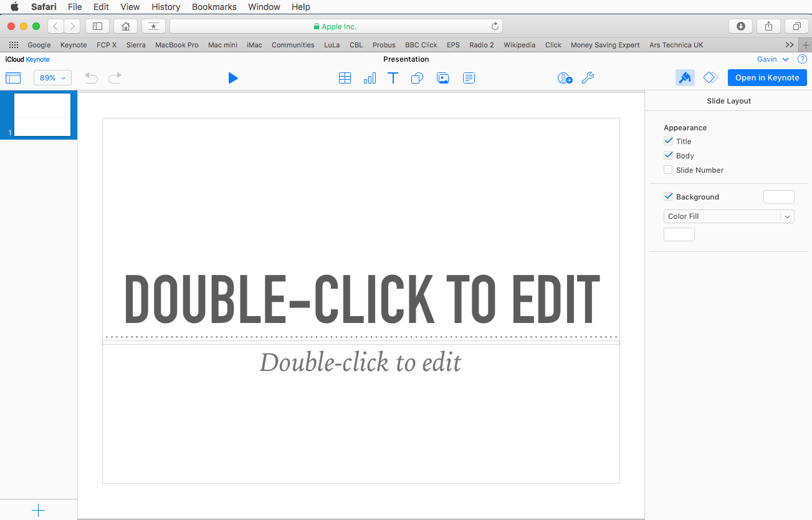Go to iCloud Keynote link

coord(27,59)
